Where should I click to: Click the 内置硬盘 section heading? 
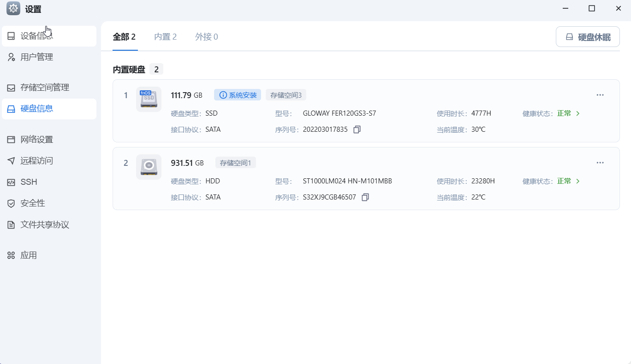click(129, 70)
